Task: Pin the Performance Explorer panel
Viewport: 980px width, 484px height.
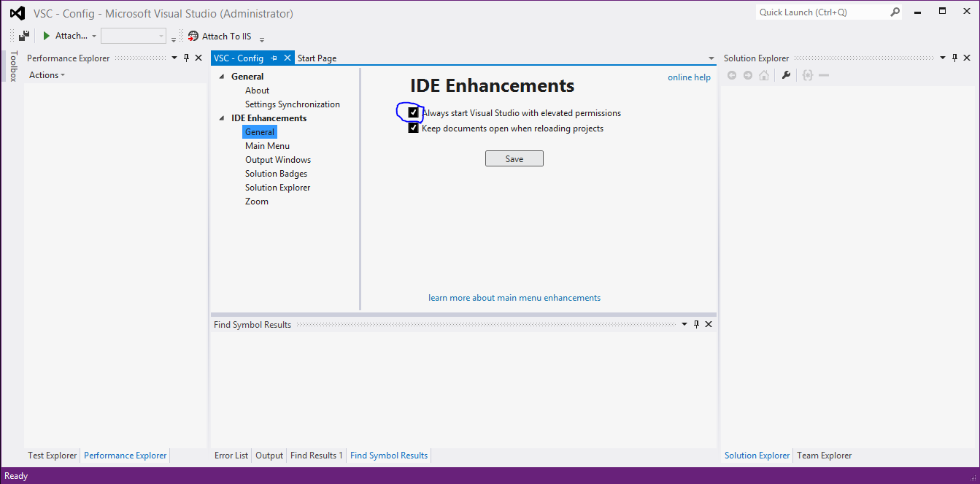Action: (186, 58)
